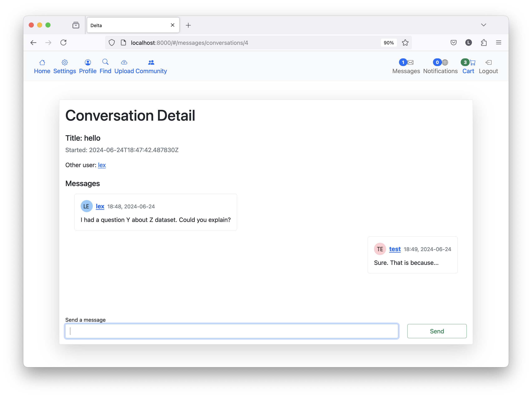Open a new browser tab
The height and width of the screenshot is (398, 532).
188,25
